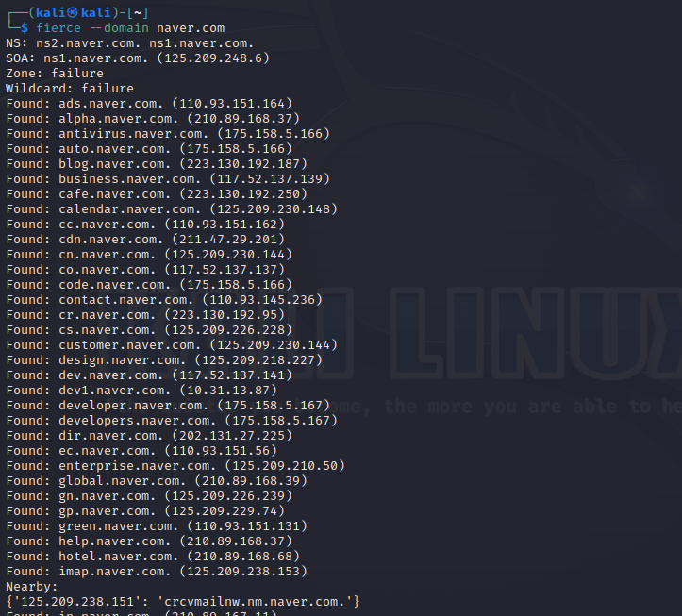Select the cafe.naver.com. result line

point(157,194)
